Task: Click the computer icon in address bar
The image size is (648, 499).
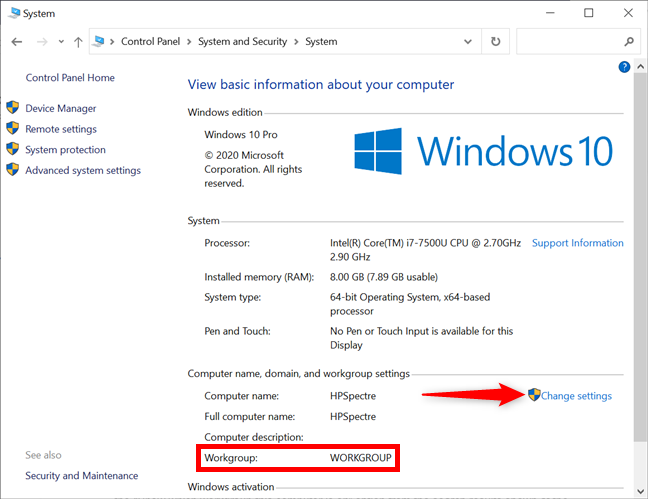Action: pyautogui.click(x=98, y=41)
